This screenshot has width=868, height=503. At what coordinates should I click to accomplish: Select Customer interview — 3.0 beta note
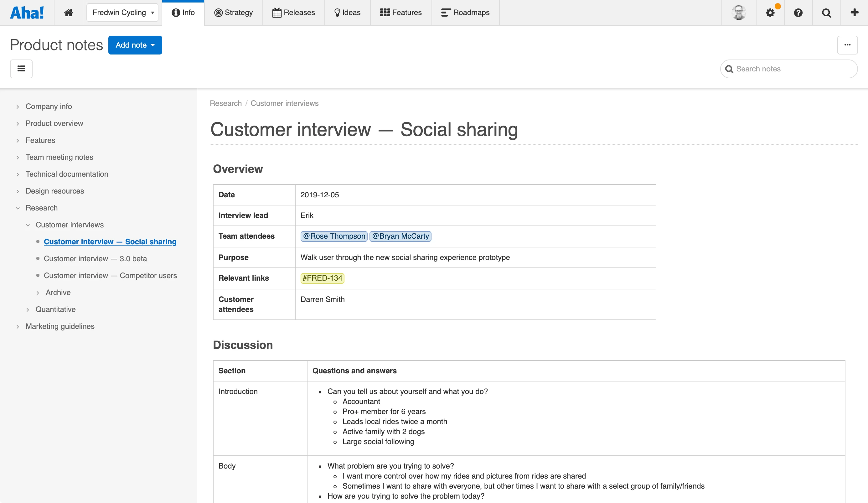(x=95, y=259)
